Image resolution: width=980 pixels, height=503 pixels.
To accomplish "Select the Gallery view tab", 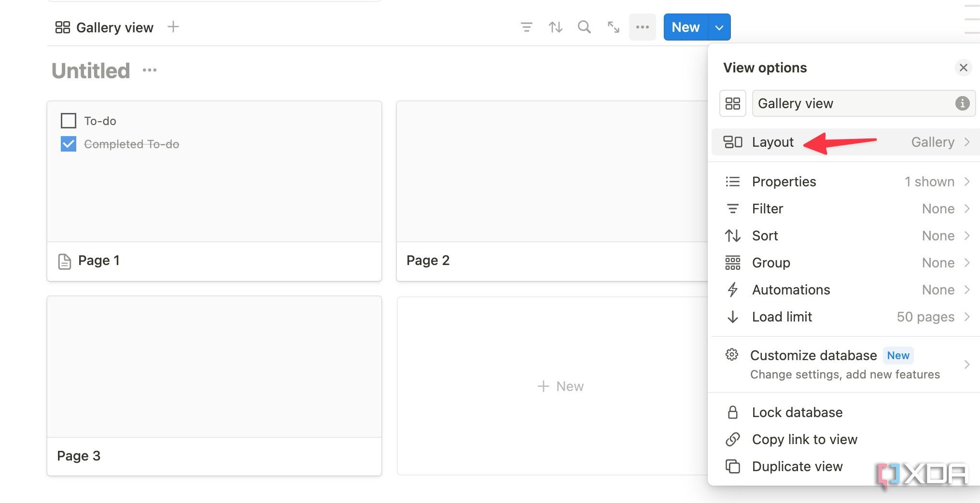I will [104, 28].
